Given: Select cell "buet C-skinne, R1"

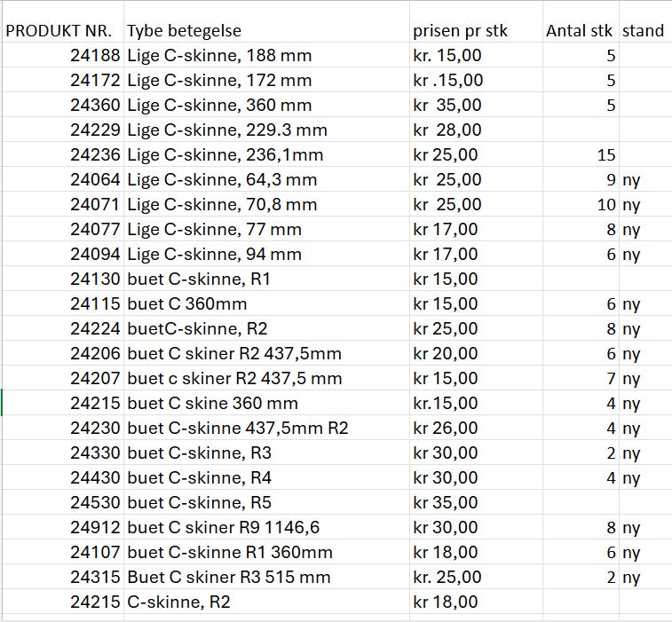Looking at the screenshot, I should point(199,280).
